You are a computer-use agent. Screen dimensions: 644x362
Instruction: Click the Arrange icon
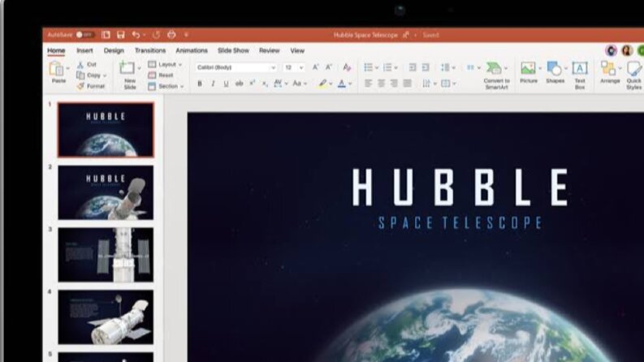click(608, 68)
